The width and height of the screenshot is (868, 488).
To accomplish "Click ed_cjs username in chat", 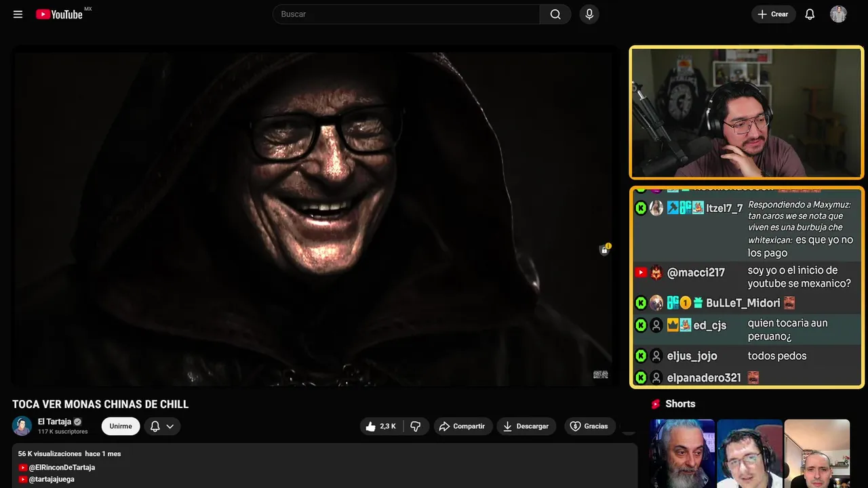I will click(x=710, y=325).
